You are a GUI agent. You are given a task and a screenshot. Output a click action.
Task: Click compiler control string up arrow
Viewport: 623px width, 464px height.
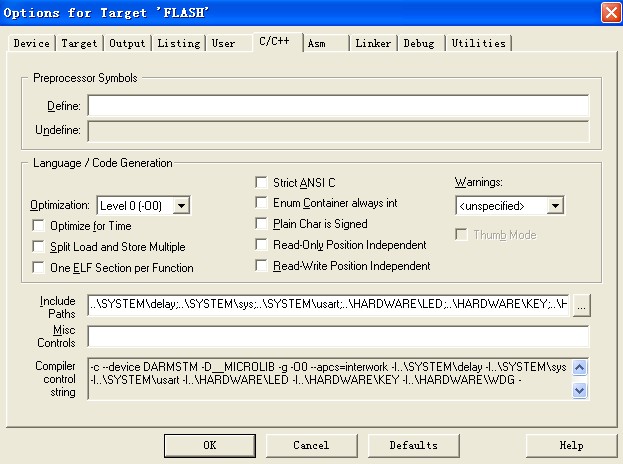tap(579, 367)
